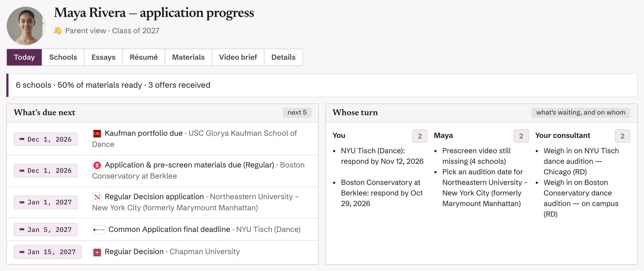
Task: Click the Chapman University logo icon
Action: point(97,252)
